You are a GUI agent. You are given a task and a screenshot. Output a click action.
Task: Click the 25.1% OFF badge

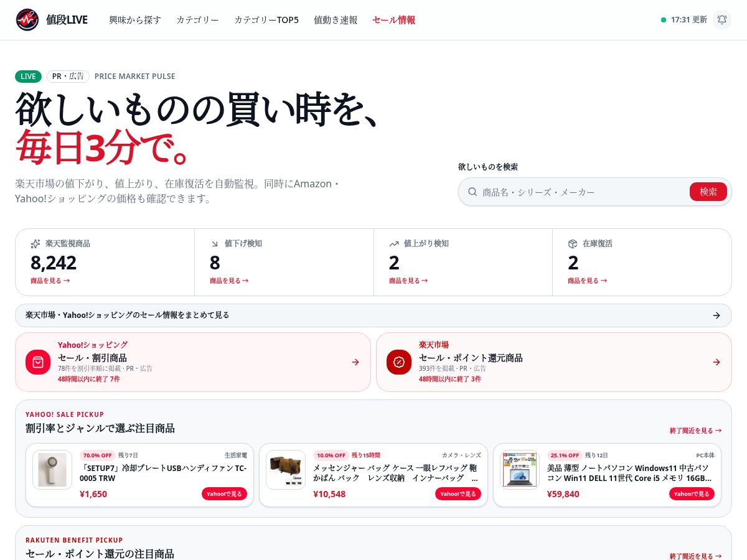click(x=565, y=455)
